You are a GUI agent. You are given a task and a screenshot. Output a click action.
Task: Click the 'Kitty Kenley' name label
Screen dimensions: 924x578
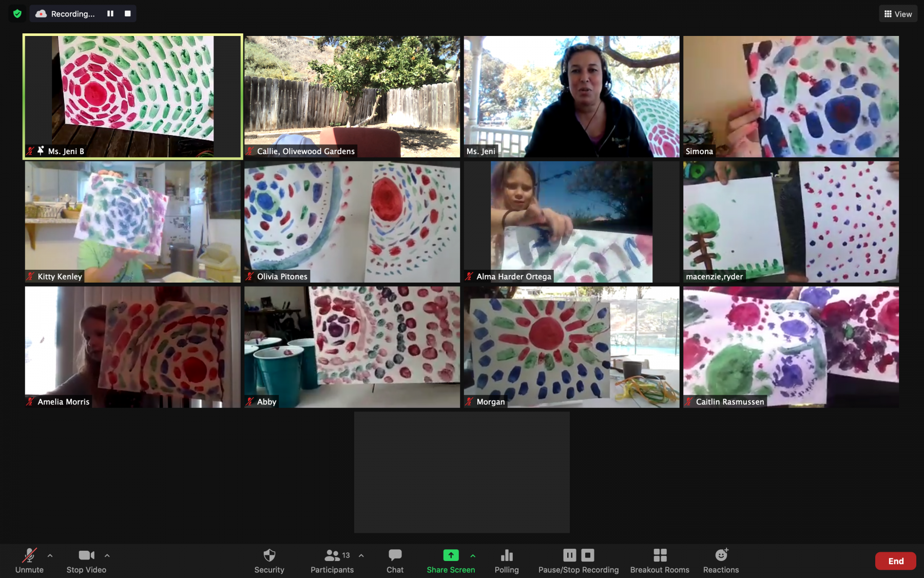pyautogui.click(x=60, y=276)
